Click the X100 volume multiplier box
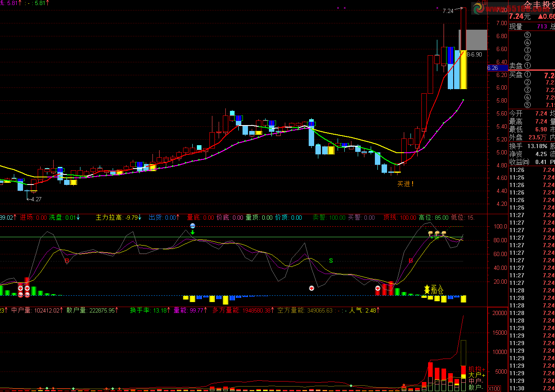Screen dimensions: 555x392 click(x=494, y=389)
